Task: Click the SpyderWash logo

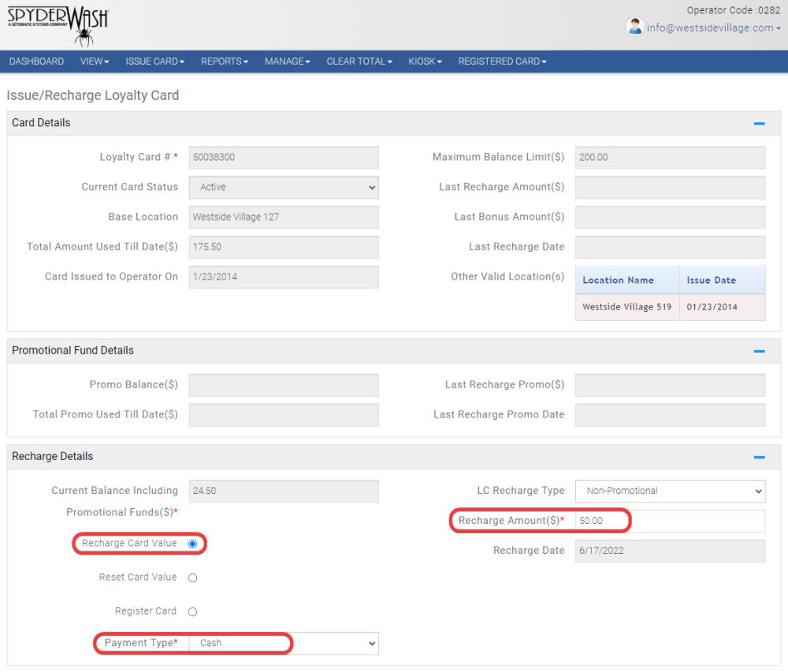Action: point(58,26)
